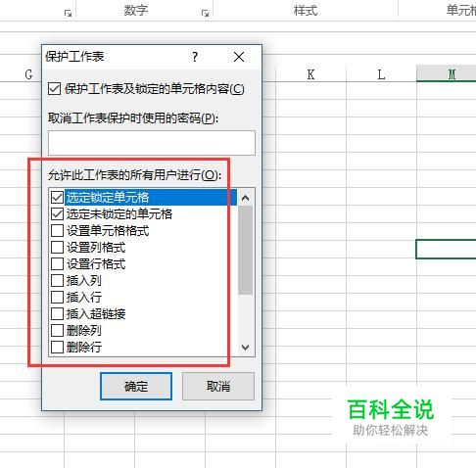Screen dimensions: 476x468
Task: Toggle 保护工作表及锁定的单元格内容 checkbox
Action: [54, 89]
